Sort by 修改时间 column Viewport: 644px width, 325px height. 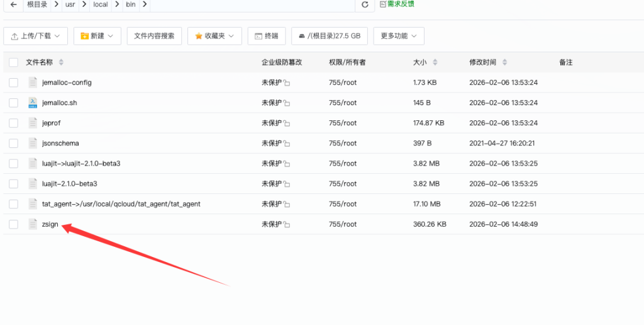pos(488,62)
